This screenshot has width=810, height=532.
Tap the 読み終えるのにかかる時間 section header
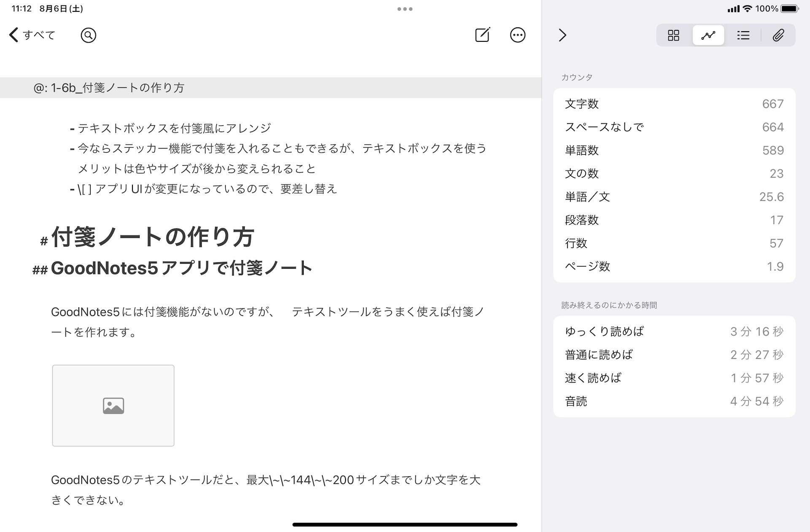609,305
